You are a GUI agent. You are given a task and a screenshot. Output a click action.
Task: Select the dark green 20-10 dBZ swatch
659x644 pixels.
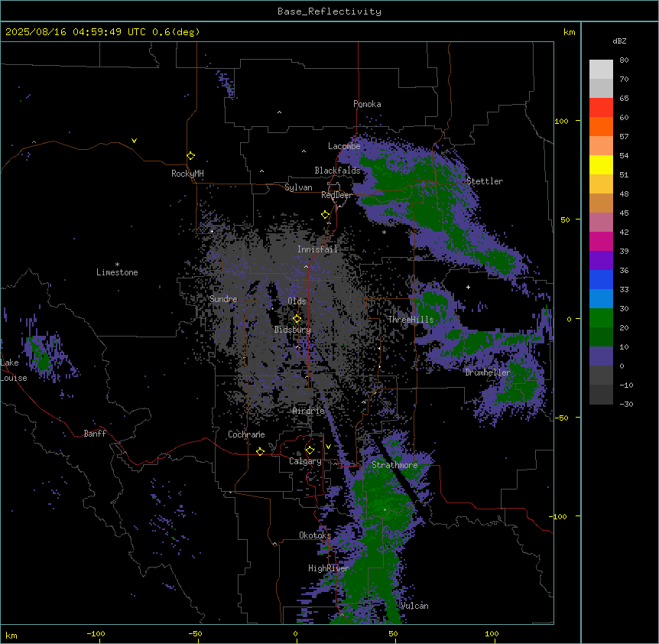coord(601,337)
